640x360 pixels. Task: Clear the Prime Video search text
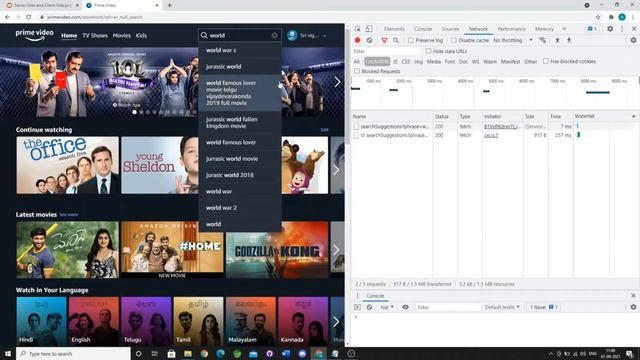coord(275,36)
